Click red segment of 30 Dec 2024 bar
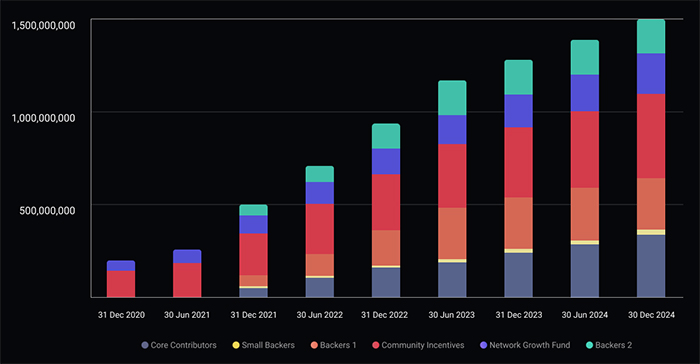Image resolution: width=700 pixels, height=364 pixels. pyautogui.click(x=651, y=136)
